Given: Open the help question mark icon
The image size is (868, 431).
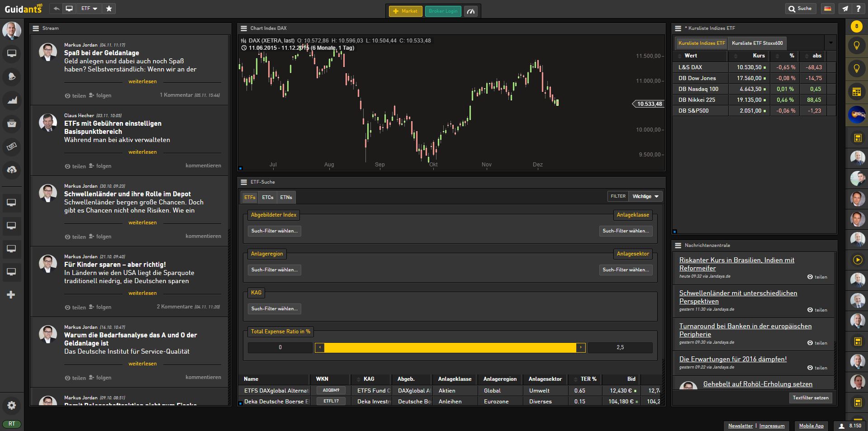Looking at the screenshot, I should pos(858,9).
